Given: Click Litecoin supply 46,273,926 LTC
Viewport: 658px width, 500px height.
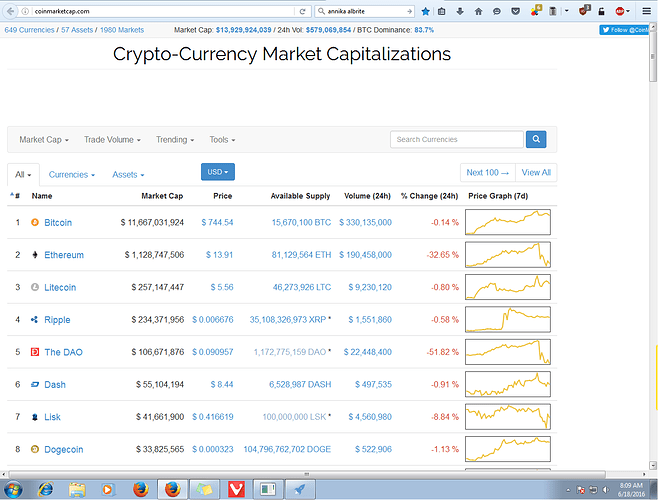Looking at the screenshot, I should 302,287.
